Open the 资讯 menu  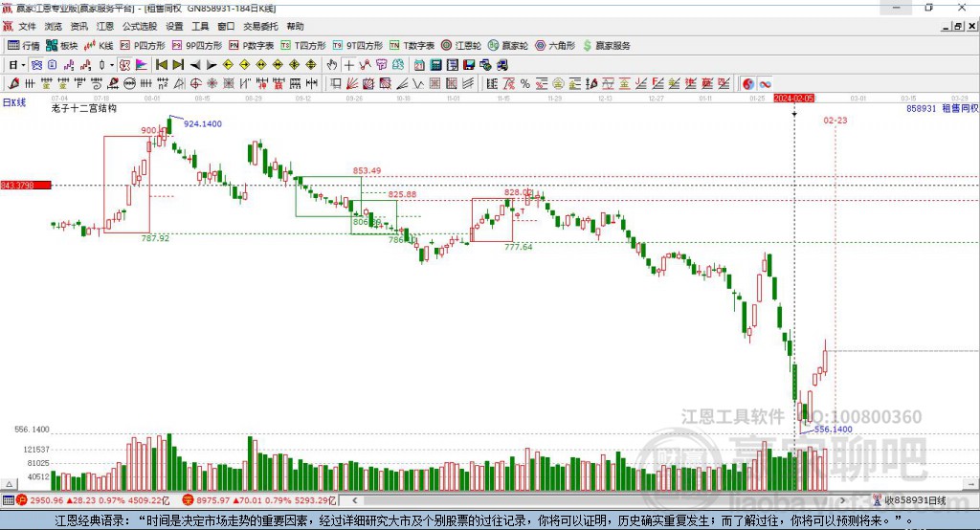coord(78,26)
